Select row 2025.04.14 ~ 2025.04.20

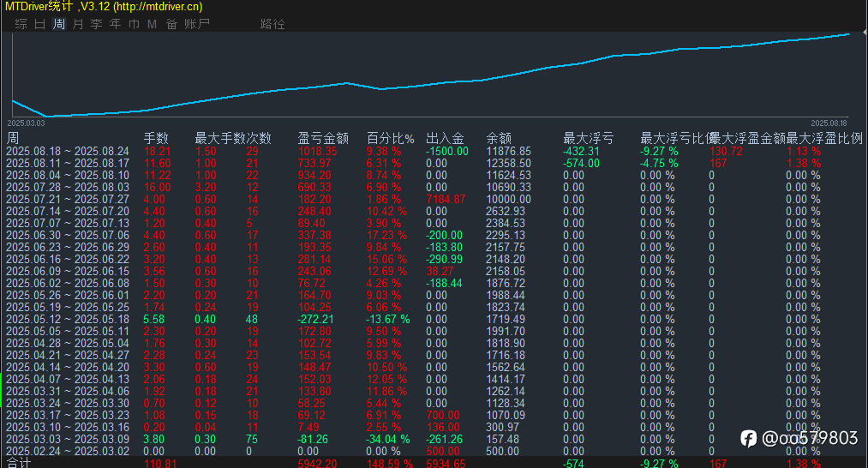pyautogui.click(x=434, y=367)
